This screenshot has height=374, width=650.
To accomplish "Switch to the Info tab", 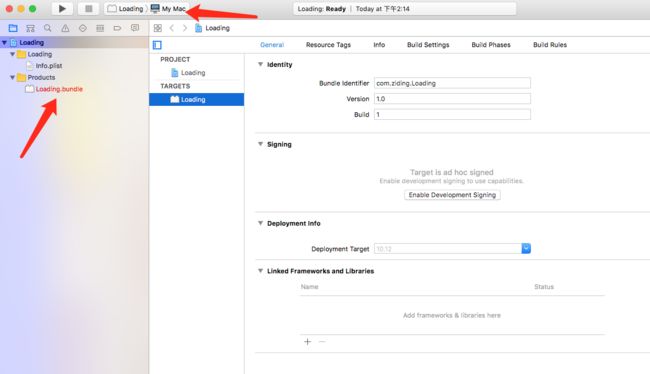I will 379,45.
